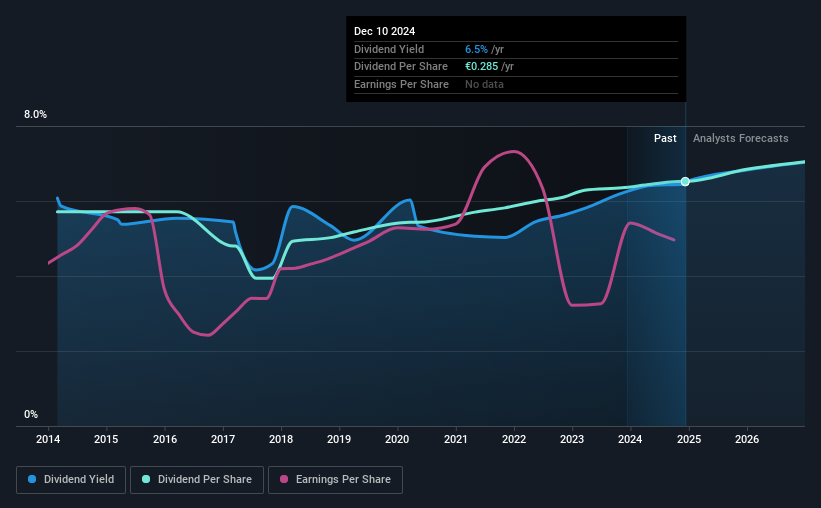
Task: Click the highlighted data point on chart line
Action: (685, 182)
